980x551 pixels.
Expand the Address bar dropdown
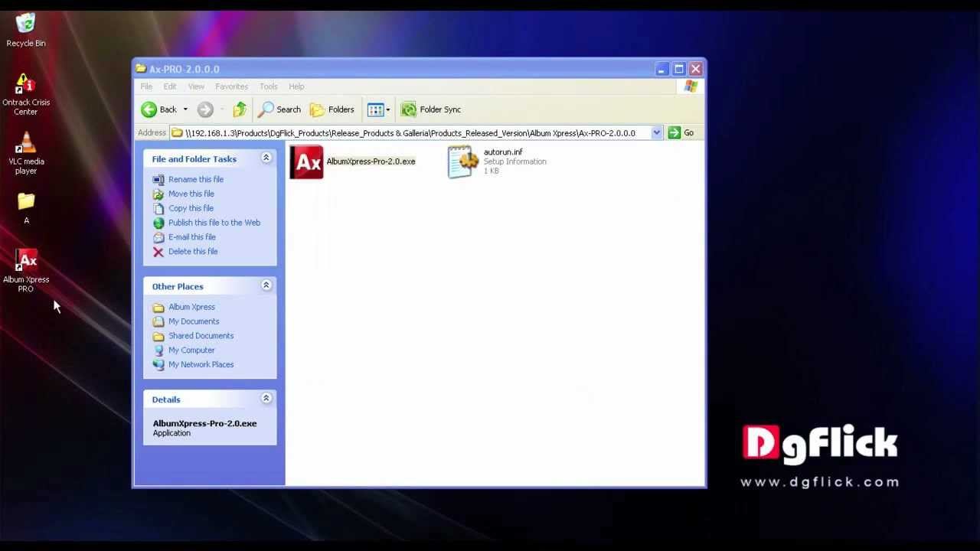coord(656,133)
